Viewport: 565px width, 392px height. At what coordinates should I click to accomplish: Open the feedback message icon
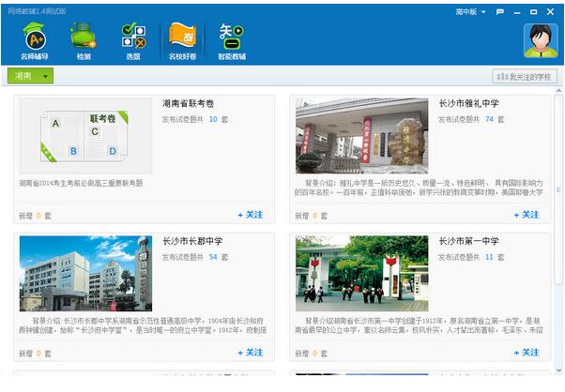click(500, 12)
